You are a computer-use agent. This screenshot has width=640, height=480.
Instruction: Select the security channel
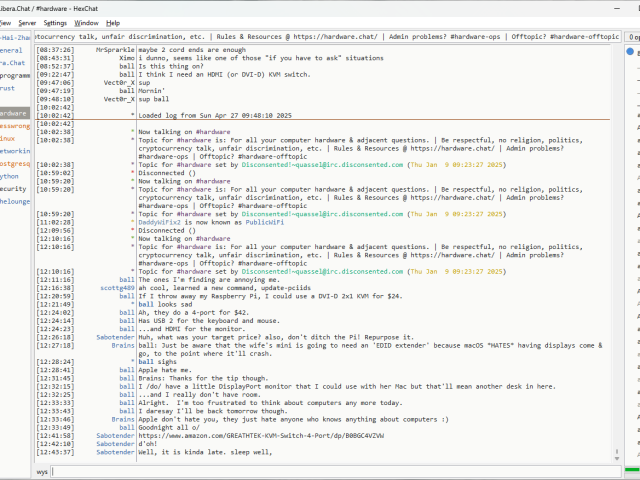click(x=13, y=188)
